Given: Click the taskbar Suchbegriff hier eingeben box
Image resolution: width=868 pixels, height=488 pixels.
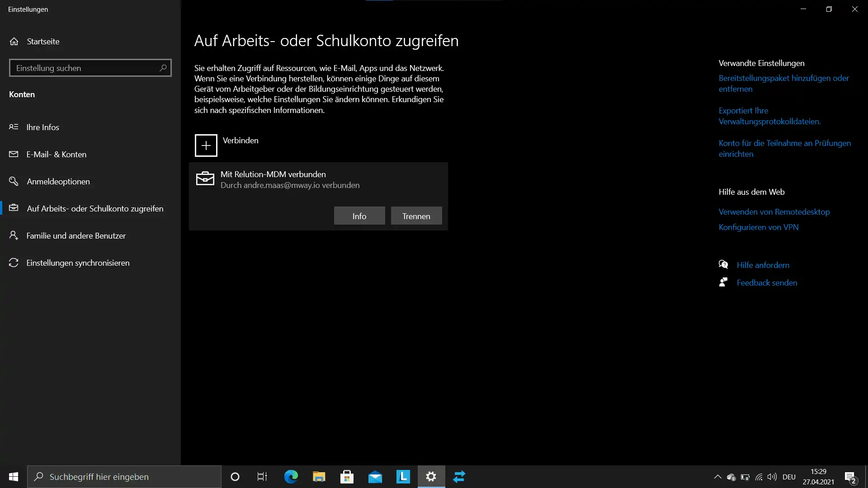Looking at the screenshot, I should (x=124, y=477).
